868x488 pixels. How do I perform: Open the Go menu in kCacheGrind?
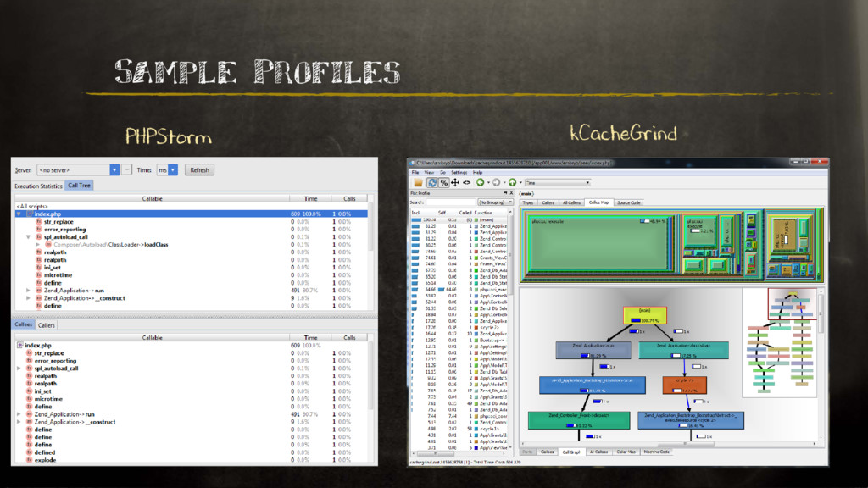(442, 173)
